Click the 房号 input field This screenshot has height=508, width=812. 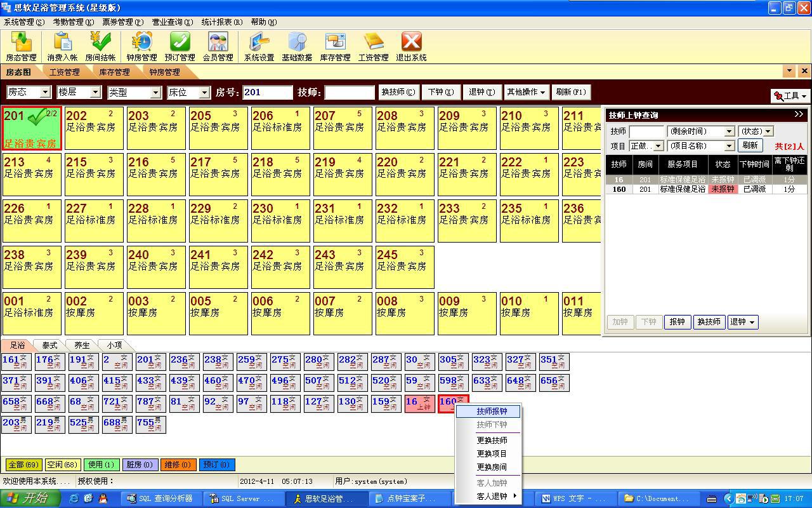(267, 93)
